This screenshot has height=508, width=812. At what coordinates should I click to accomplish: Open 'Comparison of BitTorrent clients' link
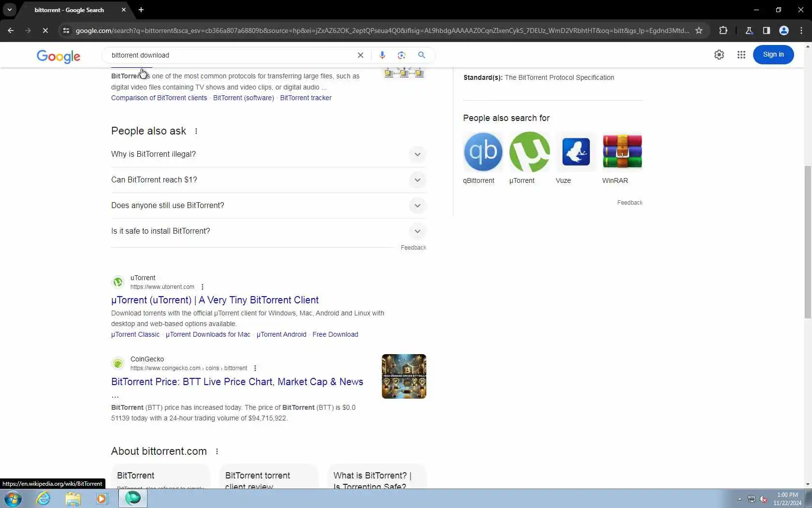[159, 98]
